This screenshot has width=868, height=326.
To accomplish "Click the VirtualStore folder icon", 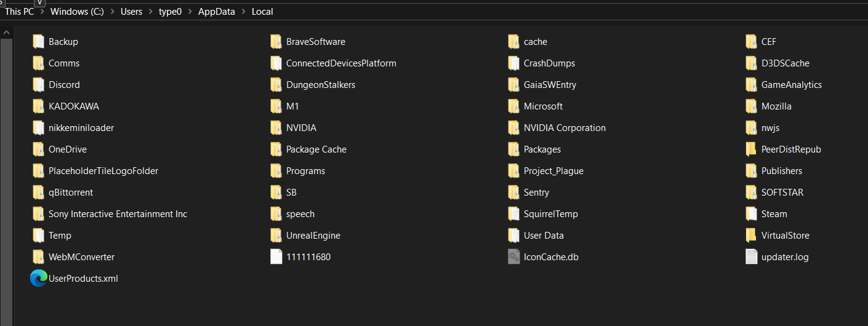I will click(751, 236).
